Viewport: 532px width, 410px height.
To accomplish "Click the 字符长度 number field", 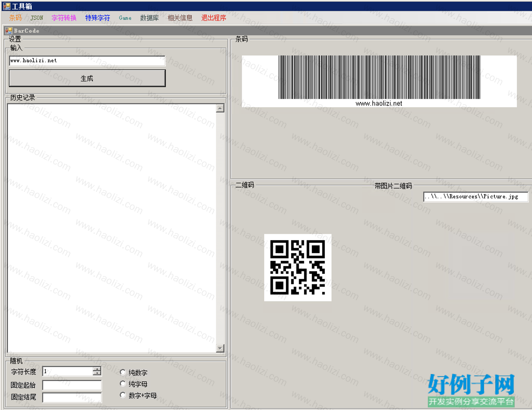I will coord(68,371).
